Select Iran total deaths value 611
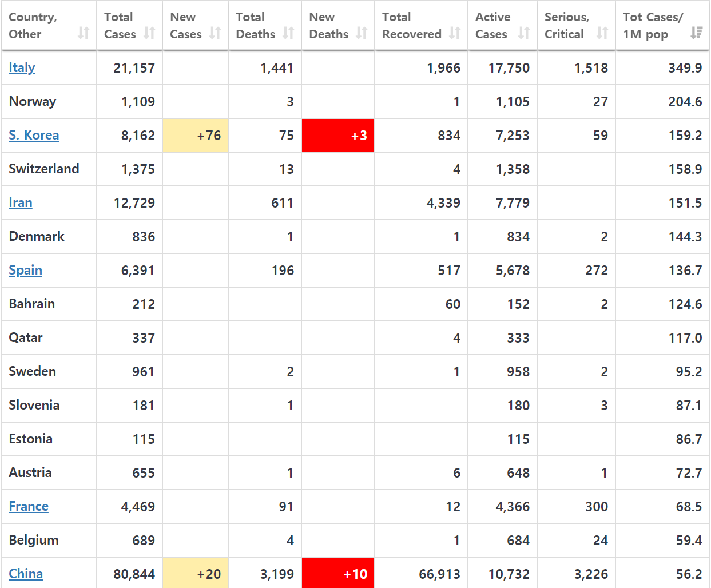The height and width of the screenshot is (588, 711). click(x=283, y=203)
